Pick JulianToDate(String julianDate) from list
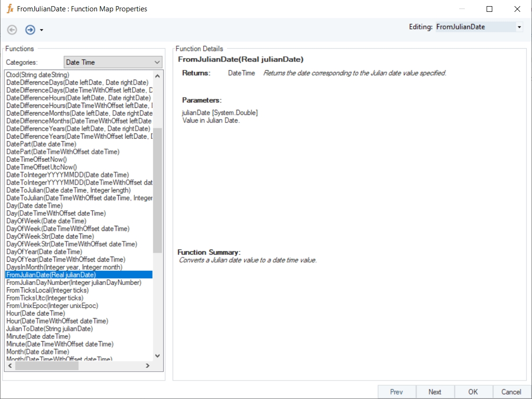Viewport: 532px width, 399px height. click(x=50, y=328)
